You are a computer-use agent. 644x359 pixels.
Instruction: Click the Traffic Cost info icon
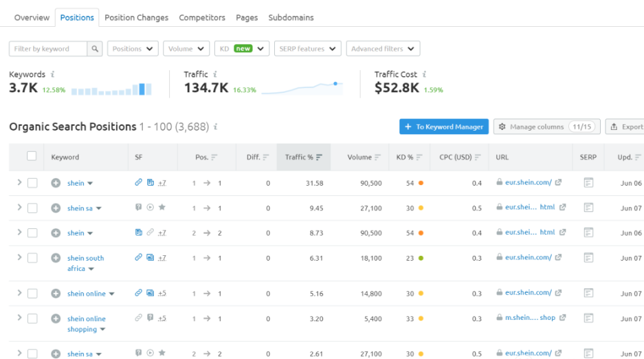424,74
